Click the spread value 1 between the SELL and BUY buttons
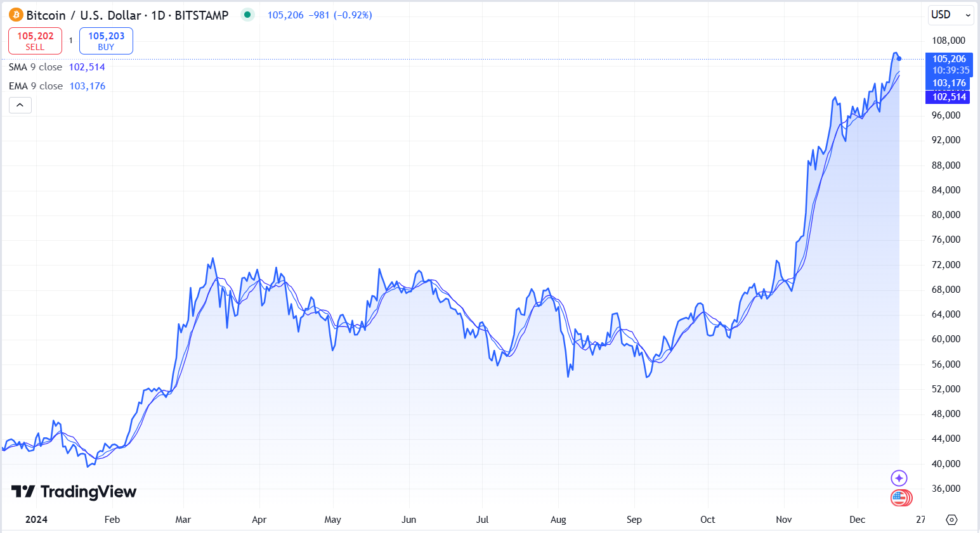Image resolution: width=980 pixels, height=533 pixels. [70, 41]
